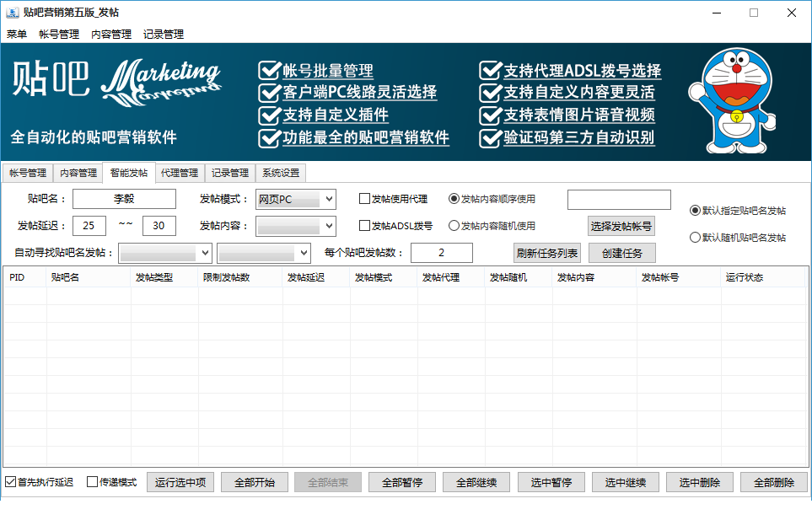This screenshot has width=812, height=520.
Task: Open the 内容管理 menu in menu bar
Action: (111, 35)
